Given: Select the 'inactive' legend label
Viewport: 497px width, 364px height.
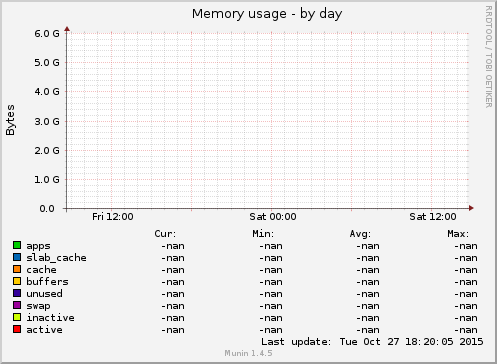Looking at the screenshot, I should [50, 318].
